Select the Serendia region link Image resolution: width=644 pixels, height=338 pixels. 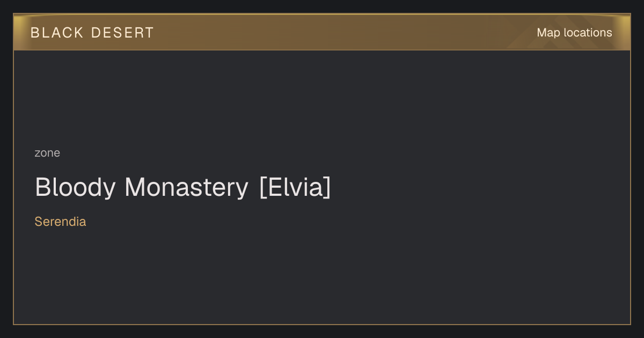coord(60,222)
